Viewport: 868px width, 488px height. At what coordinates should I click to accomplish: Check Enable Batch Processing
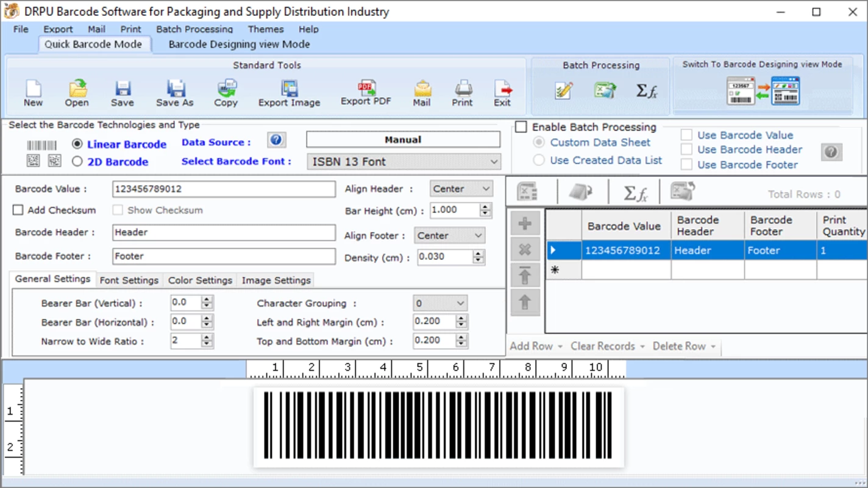tap(521, 127)
